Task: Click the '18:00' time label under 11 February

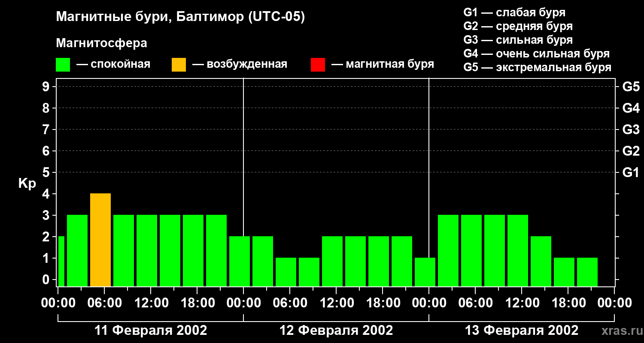Action: 197,303
